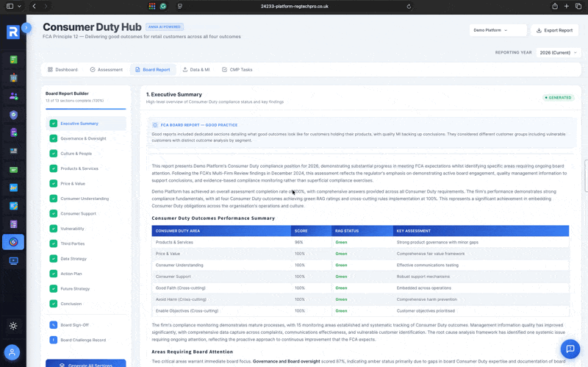This screenshot has width=588, height=367.
Task: Toggle the Consumer Understanding checkbox
Action: tap(54, 199)
